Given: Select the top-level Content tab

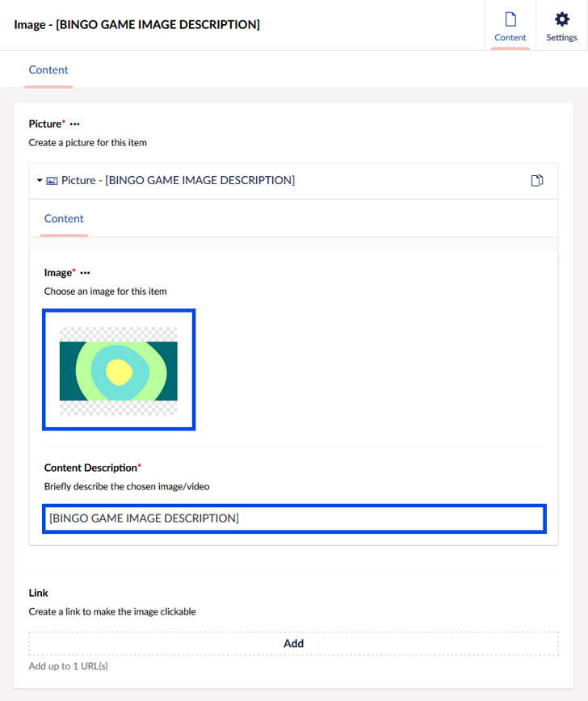Looking at the screenshot, I should pos(48,69).
